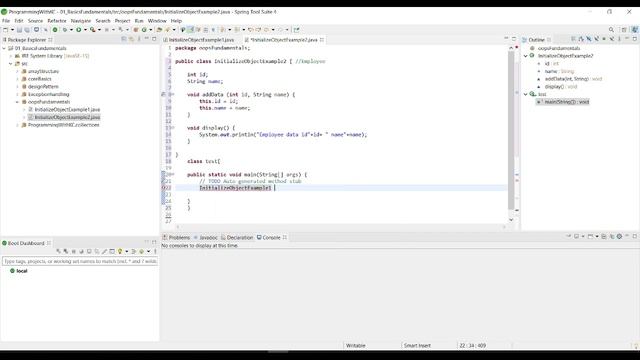Expand the JRE System Library node
Screen dimensions: 640x360
click(x=11, y=56)
